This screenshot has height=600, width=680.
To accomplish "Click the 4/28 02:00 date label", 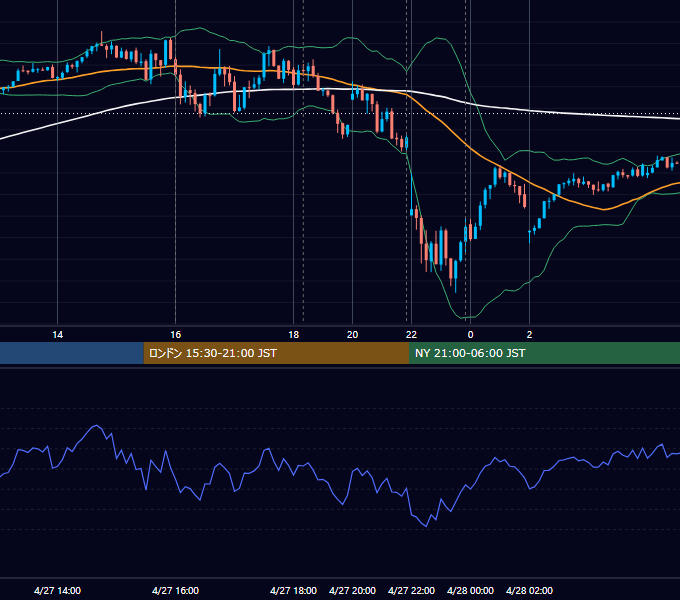I will 529,590.
